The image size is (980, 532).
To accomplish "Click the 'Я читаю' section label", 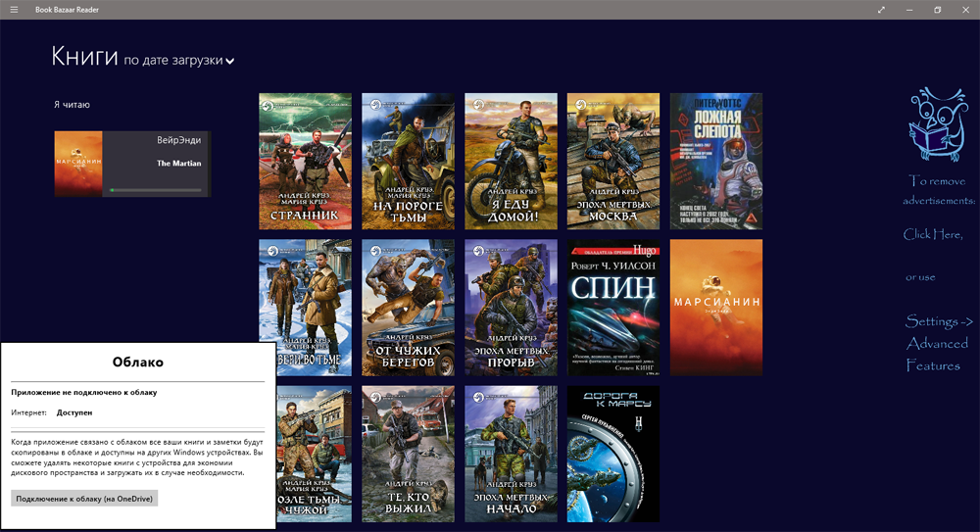I will (72, 105).
